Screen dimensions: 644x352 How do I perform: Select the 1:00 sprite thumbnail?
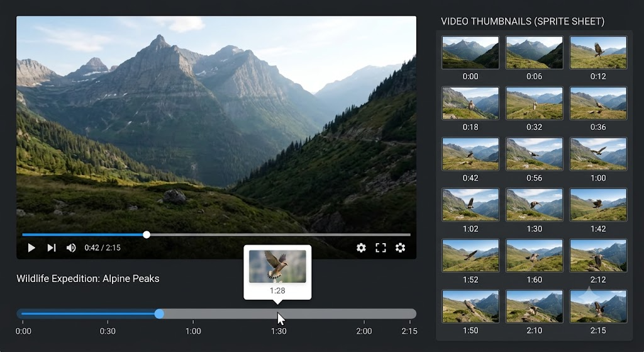coord(599,154)
